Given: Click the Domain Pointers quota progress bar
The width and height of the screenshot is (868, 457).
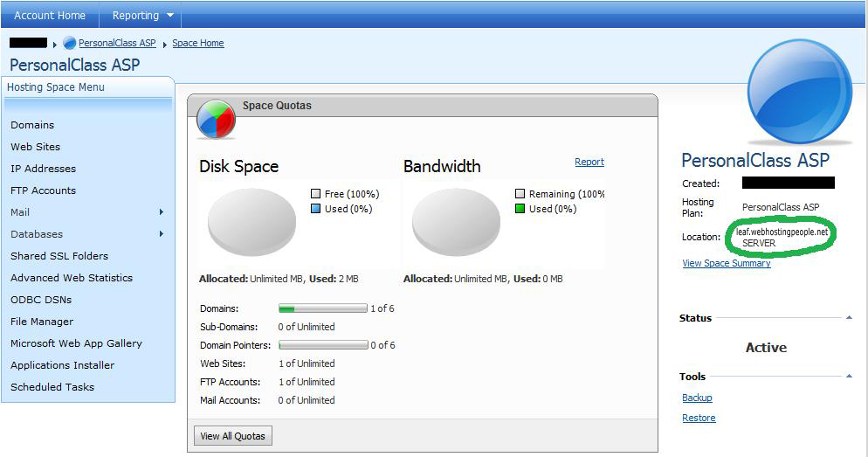Looking at the screenshot, I should pyautogui.click(x=323, y=345).
